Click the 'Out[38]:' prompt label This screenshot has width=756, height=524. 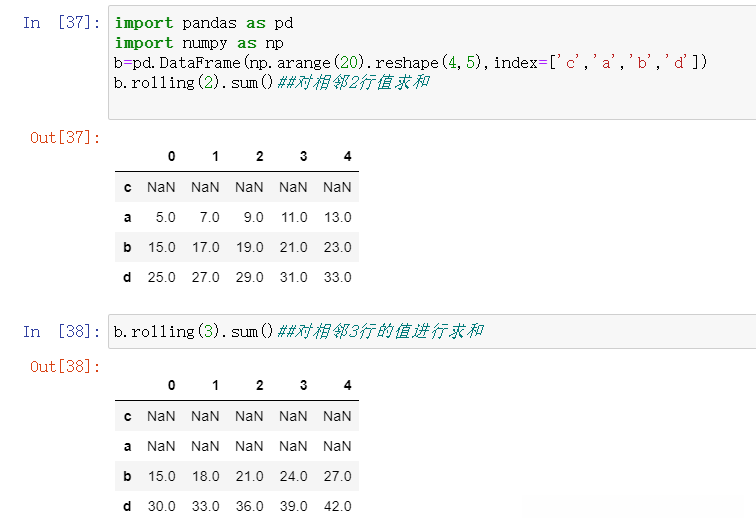click(65, 367)
